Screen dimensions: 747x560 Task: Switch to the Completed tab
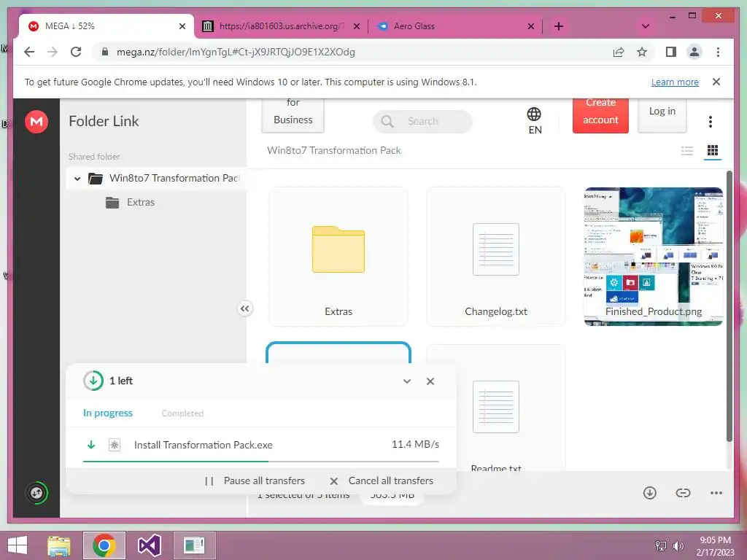coord(182,413)
